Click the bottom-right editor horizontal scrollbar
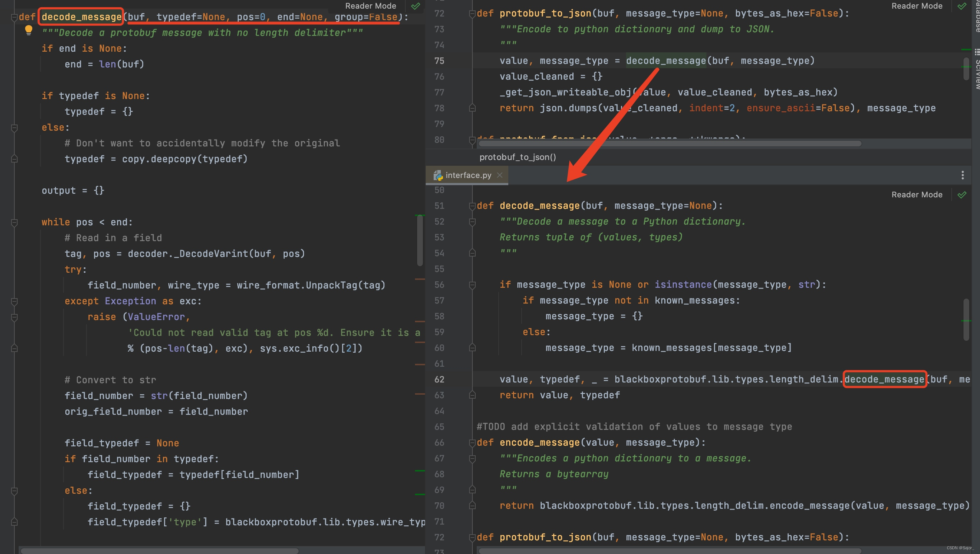The height and width of the screenshot is (554, 980). pyautogui.click(x=670, y=550)
